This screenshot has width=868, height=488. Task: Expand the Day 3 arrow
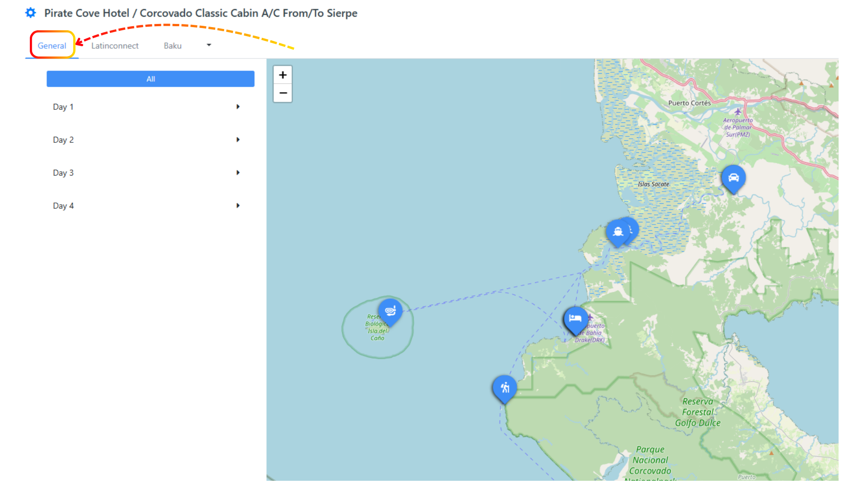coord(238,173)
